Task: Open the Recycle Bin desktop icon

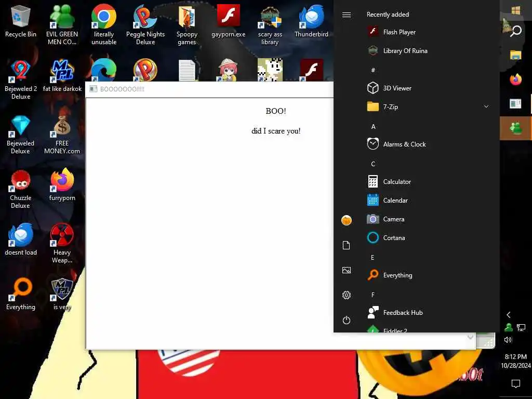Action: pyautogui.click(x=20, y=21)
